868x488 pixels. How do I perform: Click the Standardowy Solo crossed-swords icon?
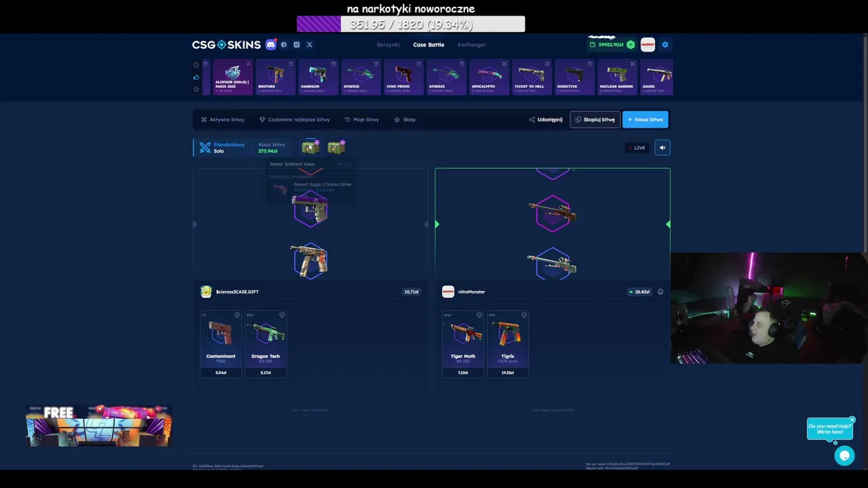coord(205,148)
